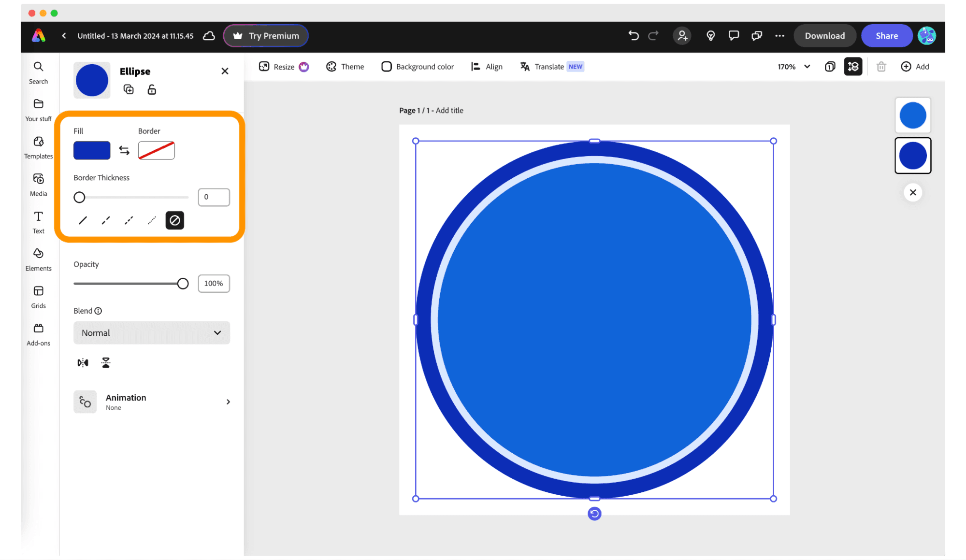Swap fill and border colors
The width and height of the screenshot is (966, 560).
(124, 150)
